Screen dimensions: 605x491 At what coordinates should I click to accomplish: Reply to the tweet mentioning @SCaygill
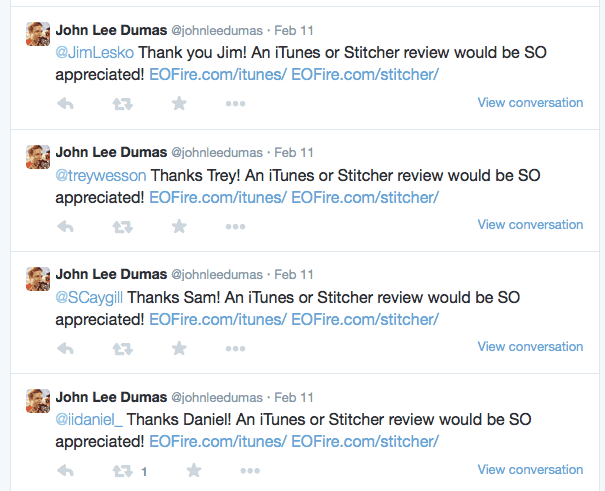click(x=65, y=348)
